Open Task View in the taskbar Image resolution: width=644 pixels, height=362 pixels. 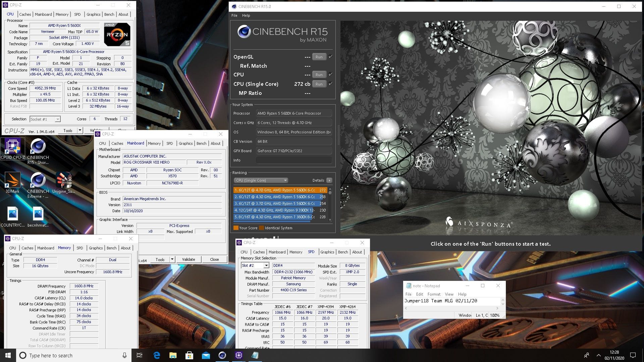tap(140, 355)
